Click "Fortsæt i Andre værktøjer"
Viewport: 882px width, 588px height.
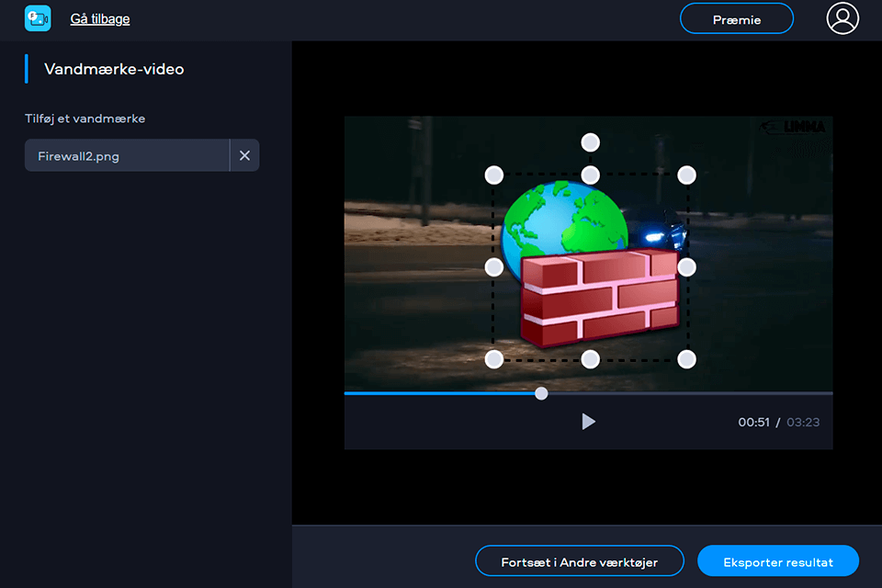tap(579, 561)
